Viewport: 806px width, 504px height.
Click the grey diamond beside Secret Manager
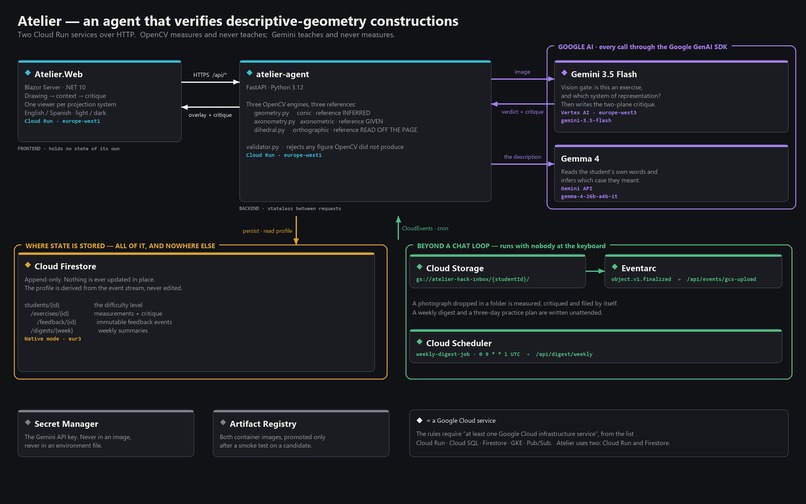pos(28,423)
